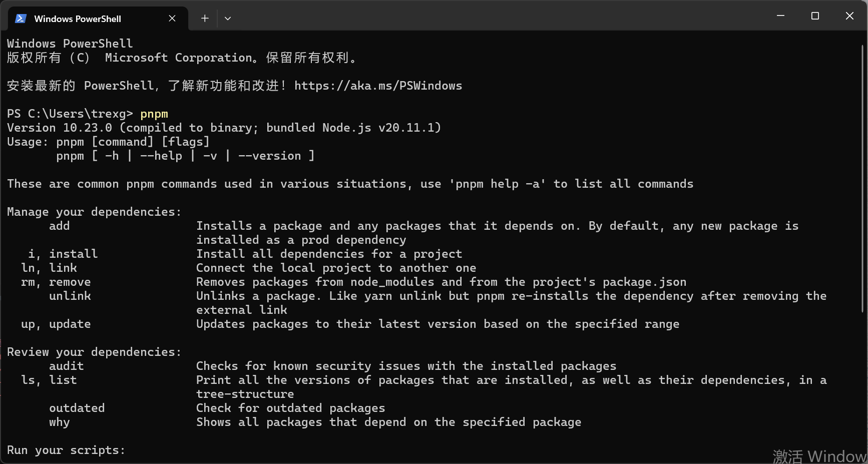868x464 pixels.
Task: Close the terminal window
Action: (x=849, y=16)
